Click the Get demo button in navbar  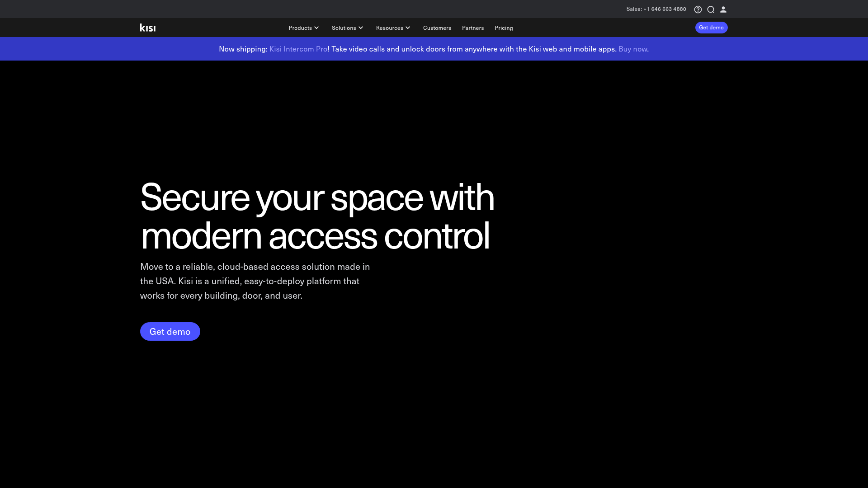click(x=711, y=27)
